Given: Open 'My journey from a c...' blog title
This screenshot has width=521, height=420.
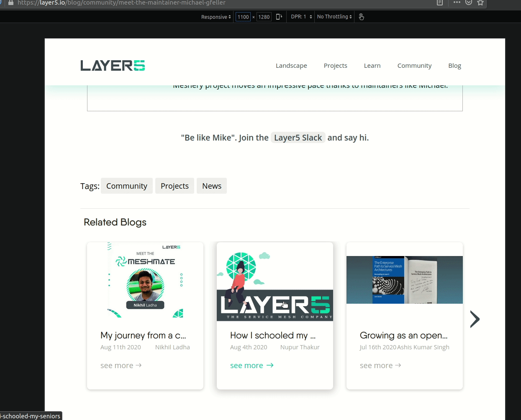Looking at the screenshot, I should [143, 335].
